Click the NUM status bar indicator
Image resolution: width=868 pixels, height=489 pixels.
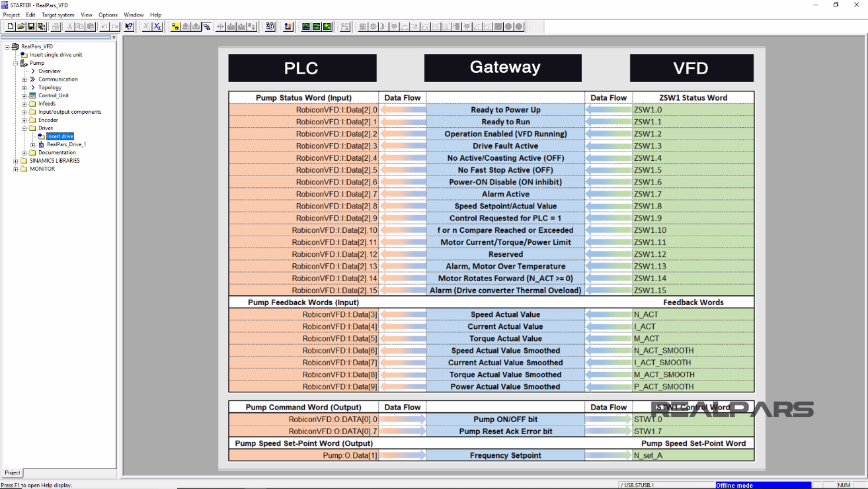pos(845,485)
